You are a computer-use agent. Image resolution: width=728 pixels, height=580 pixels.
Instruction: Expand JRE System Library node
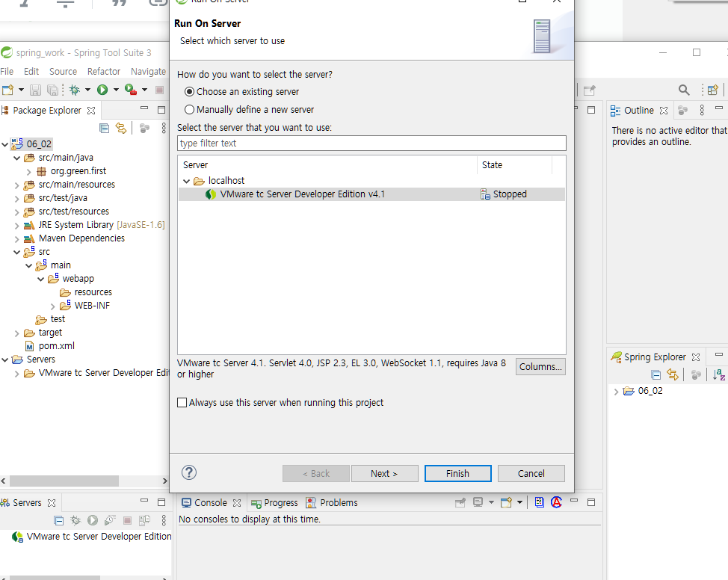16,225
